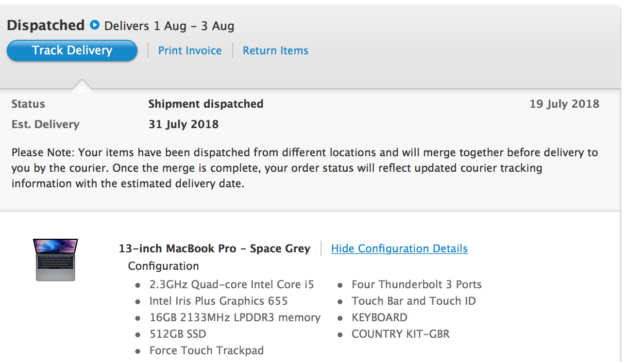Click the 512GB SSD list item
The height and width of the screenshot is (362, 644).
pyautogui.click(x=177, y=334)
